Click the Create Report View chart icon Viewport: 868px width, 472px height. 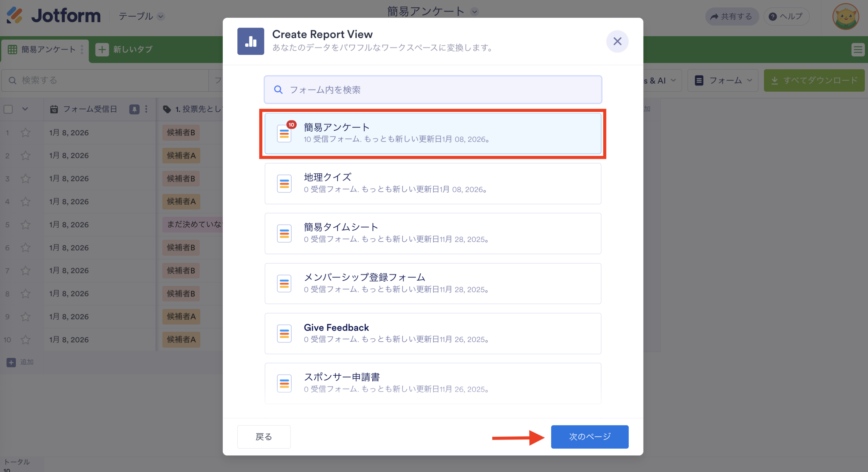251,41
